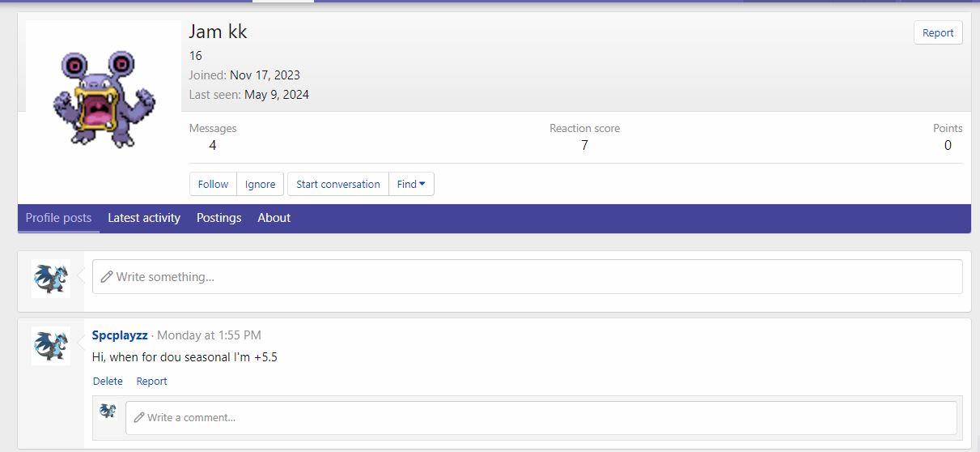Click the Jam kk username heading

pos(218,32)
